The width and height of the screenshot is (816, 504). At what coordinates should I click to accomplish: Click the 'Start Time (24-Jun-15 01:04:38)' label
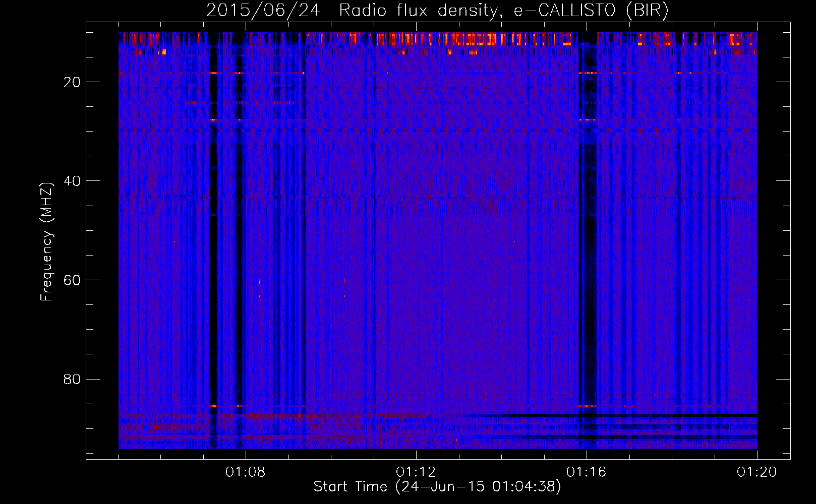437,487
